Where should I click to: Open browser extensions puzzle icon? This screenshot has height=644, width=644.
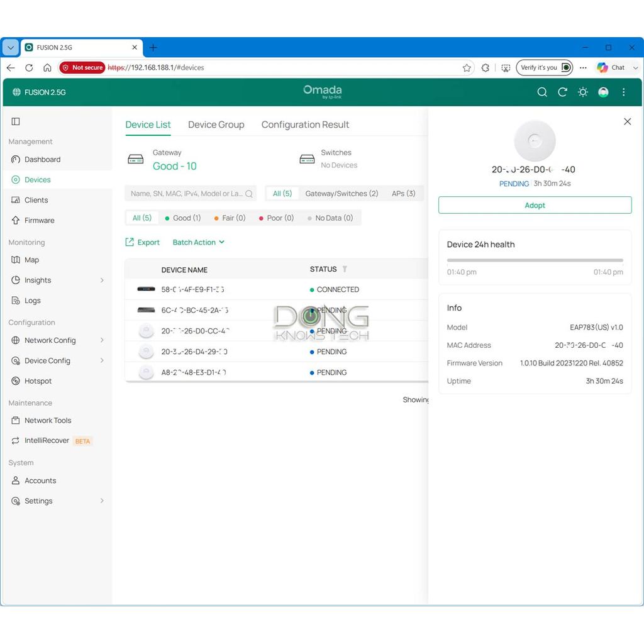[485, 68]
